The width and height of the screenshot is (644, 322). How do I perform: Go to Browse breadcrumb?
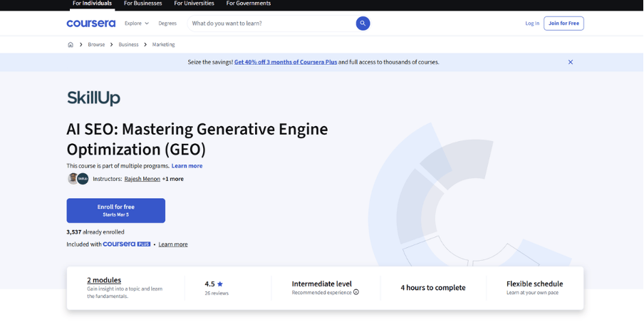(96, 44)
